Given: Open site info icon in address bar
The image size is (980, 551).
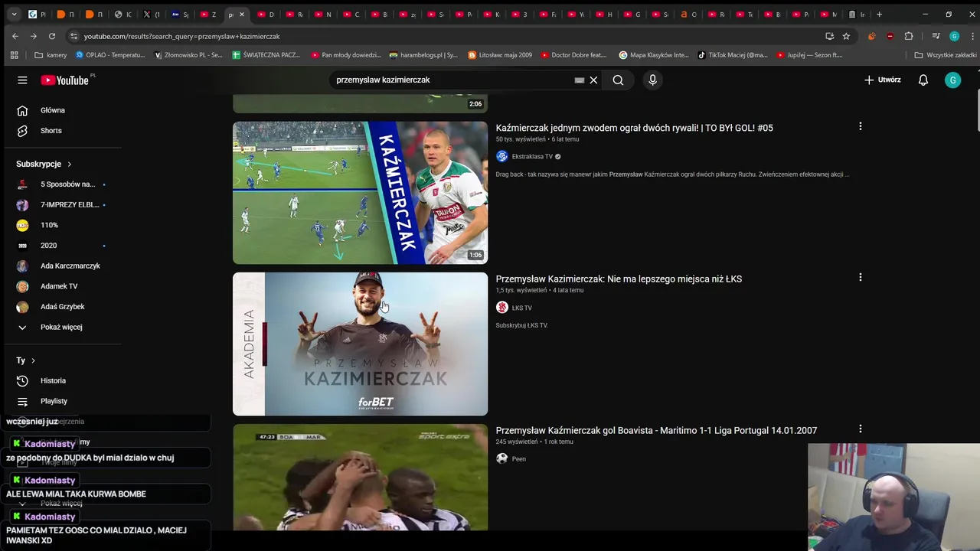Looking at the screenshot, I should 73,36.
